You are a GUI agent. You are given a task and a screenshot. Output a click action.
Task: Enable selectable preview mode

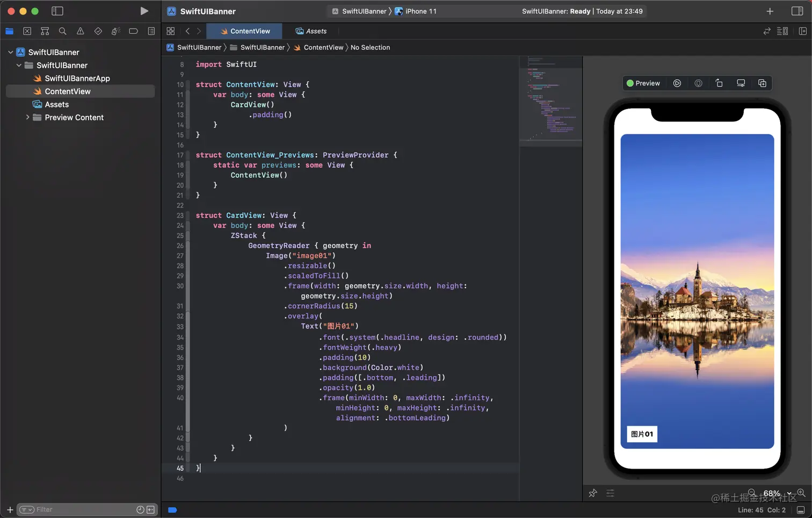click(x=698, y=83)
